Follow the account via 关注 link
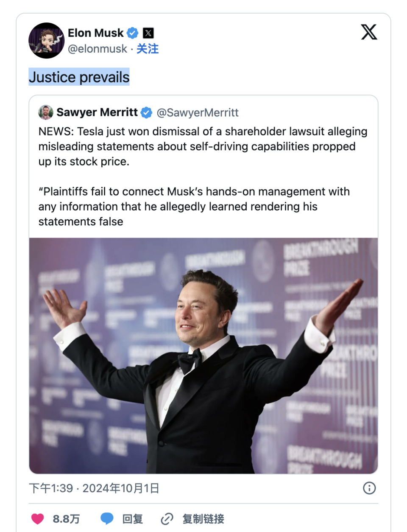 point(148,49)
